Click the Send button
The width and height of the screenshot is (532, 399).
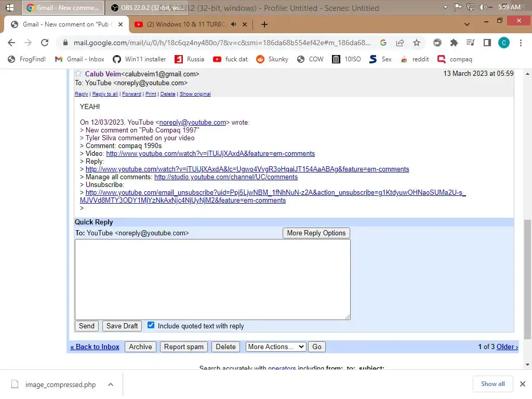[x=87, y=326]
